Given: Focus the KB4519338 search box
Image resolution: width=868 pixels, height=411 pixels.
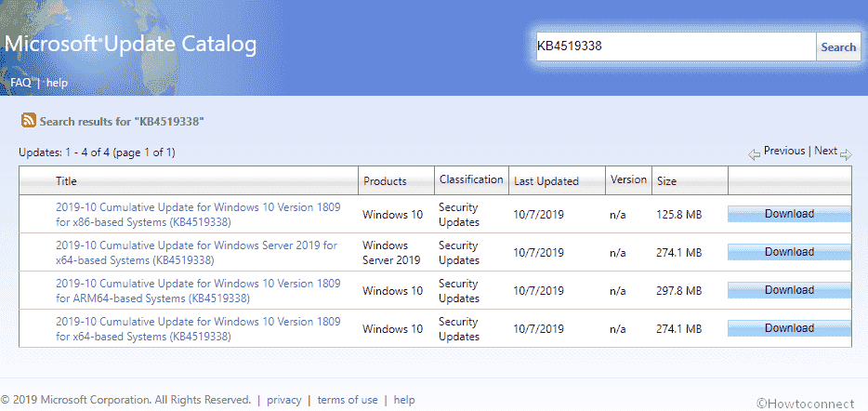Looking at the screenshot, I should point(676,47).
